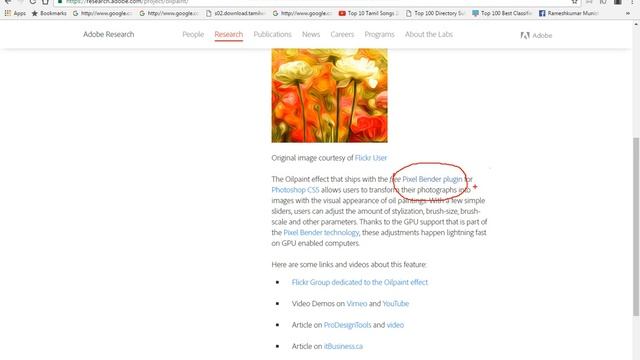Open the video link after ProDesignTools

[x=395, y=325]
